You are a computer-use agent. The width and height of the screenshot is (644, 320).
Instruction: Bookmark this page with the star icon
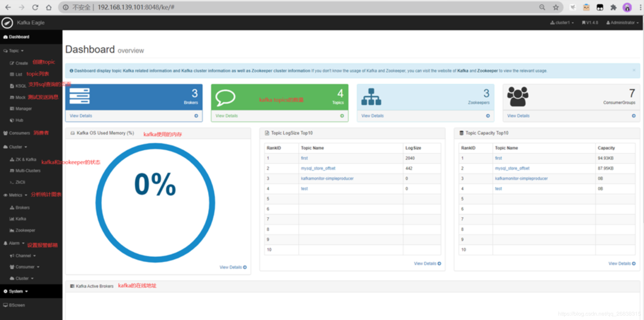pyautogui.click(x=556, y=7)
